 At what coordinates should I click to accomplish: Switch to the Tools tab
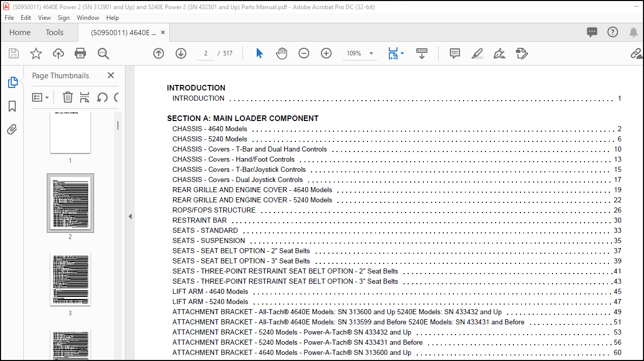tap(54, 32)
